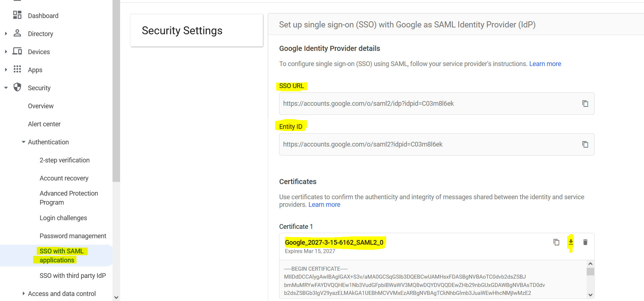Open Learn more link about certificates

coord(324,205)
